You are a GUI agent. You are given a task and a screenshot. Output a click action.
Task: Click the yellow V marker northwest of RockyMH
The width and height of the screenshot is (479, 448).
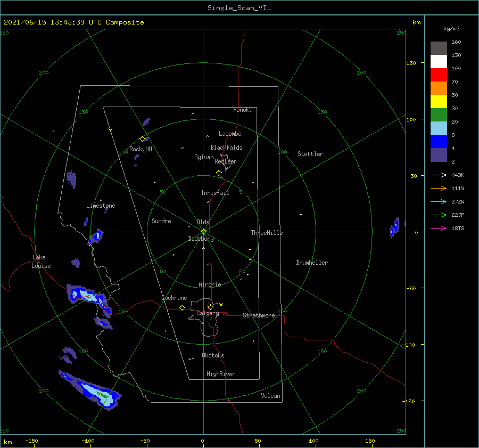111,130
